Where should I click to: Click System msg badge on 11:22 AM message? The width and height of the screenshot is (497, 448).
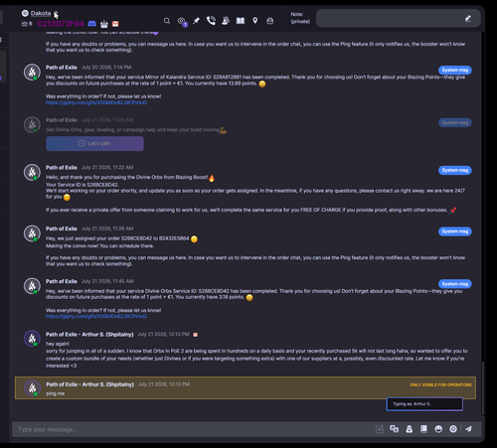pyautogui.click(x=455, y=170)
